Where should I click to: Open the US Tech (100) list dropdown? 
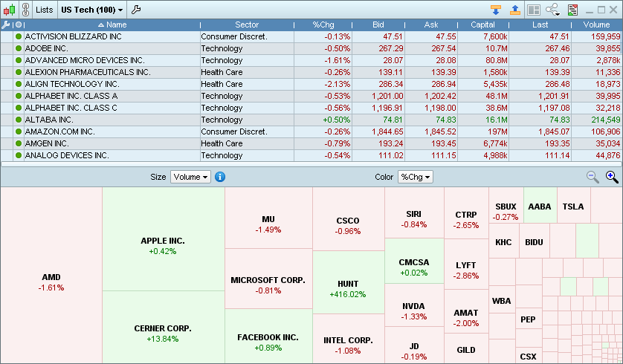92,10
